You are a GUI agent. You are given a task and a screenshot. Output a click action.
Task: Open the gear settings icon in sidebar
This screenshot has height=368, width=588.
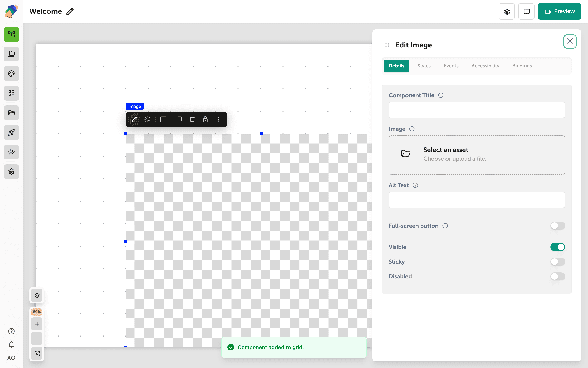(11, 172)
